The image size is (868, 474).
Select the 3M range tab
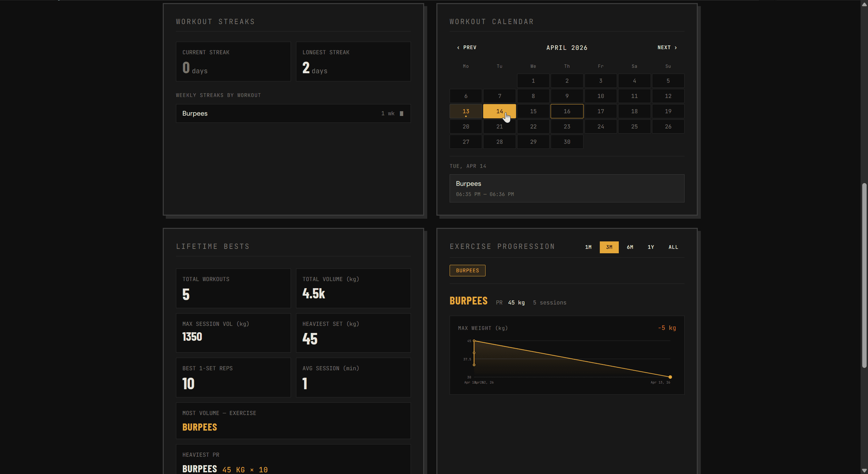pos(609,247)
